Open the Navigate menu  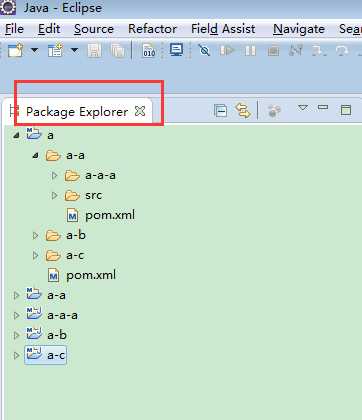(x=299, y=29)
